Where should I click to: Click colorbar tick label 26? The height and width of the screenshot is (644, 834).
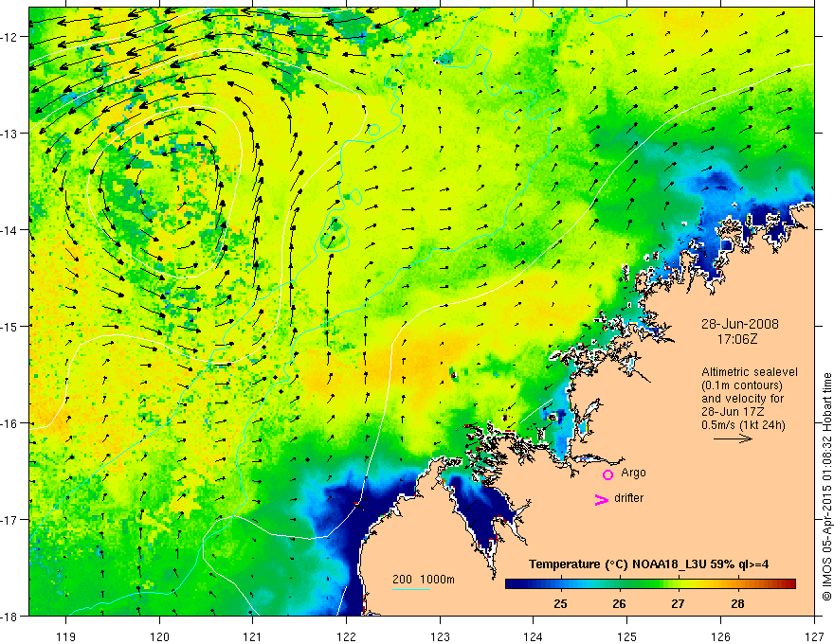click(619, 603)
